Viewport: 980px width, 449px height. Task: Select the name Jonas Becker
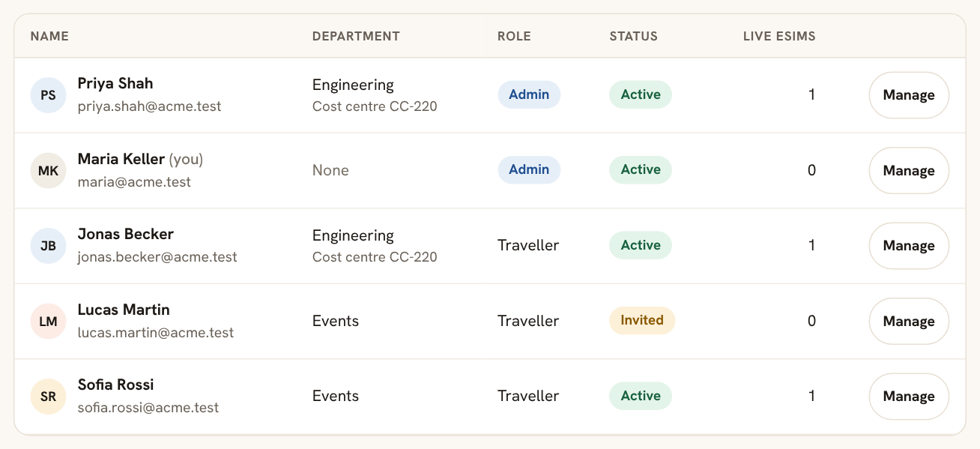click(x=126, y=234)
